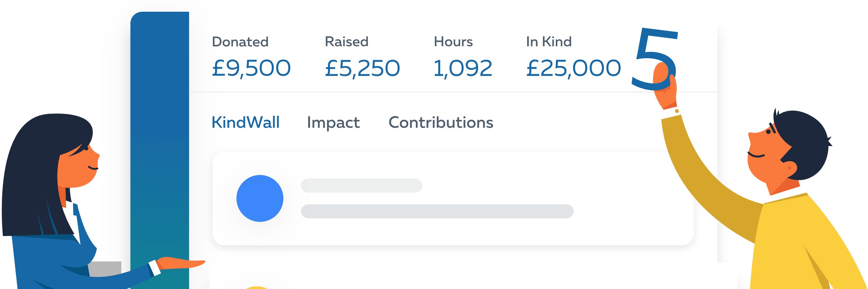Click the In Kind label
868x289 pixels.
point(548,42)
